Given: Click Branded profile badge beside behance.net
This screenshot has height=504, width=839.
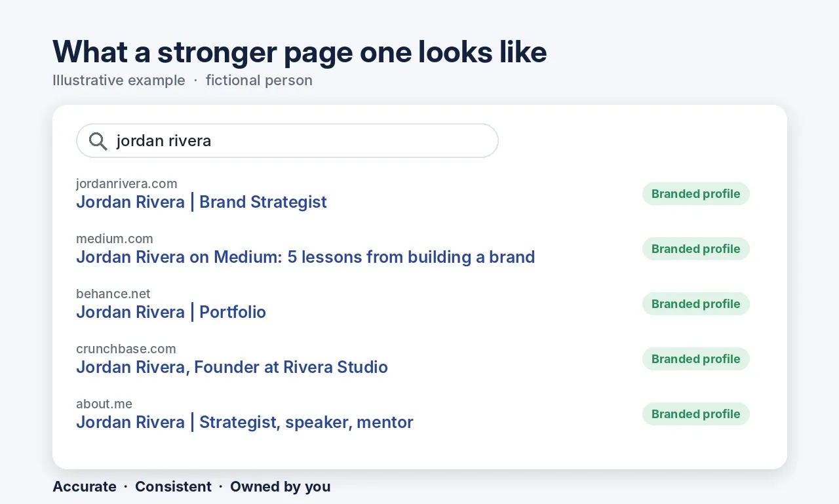Looking at the screenshot, I should [x=695, y=304].
